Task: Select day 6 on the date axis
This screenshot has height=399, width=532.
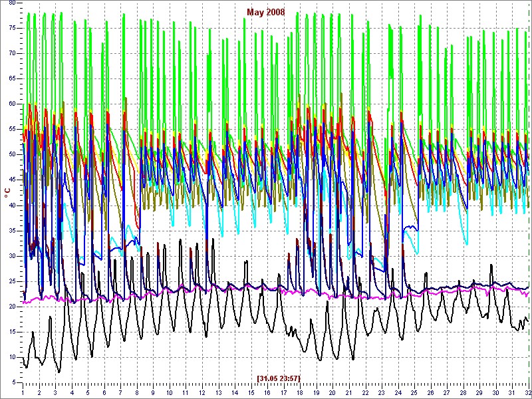Action: 104,392
